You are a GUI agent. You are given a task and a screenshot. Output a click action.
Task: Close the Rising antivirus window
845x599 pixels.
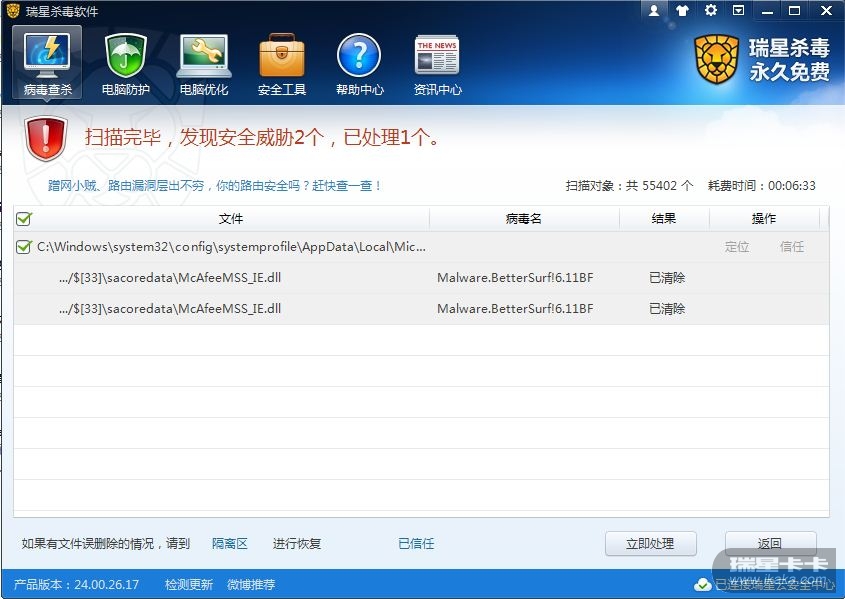[x=826, y=10]
